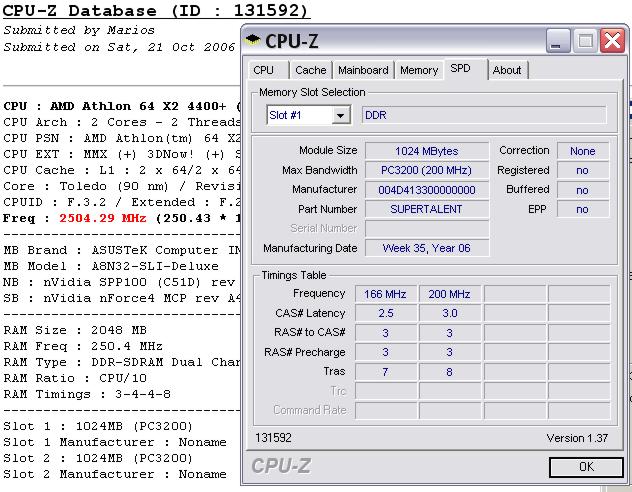Click the Slot 2 Manufacturer : Noname line

[x=115, y=474]
